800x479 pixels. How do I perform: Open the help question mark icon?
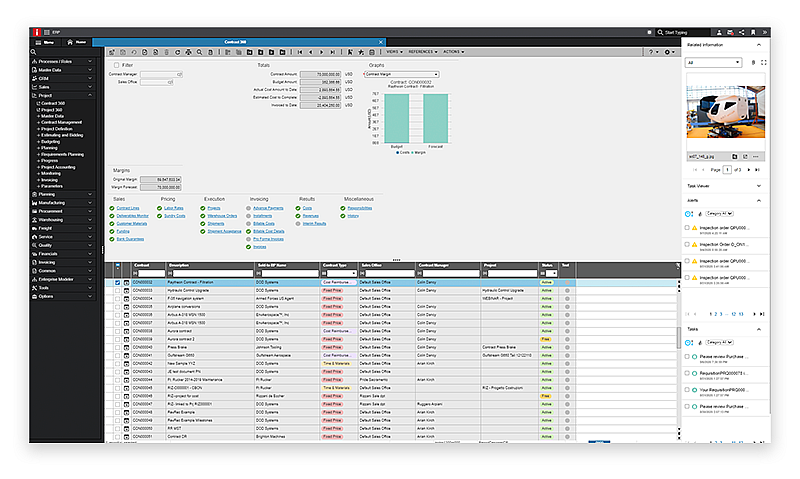click(650, 51)
